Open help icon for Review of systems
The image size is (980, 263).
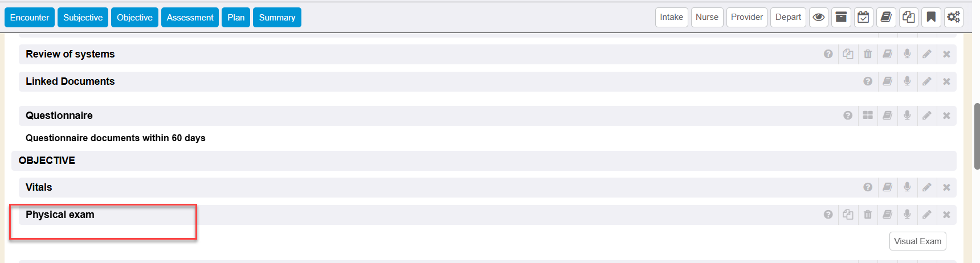pyautogui.click(x=828, y=54)
